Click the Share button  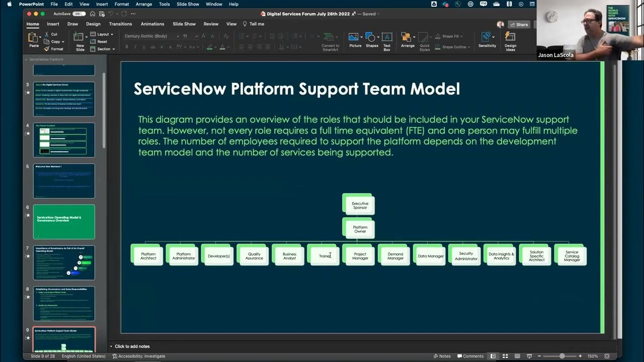(519, 24)
